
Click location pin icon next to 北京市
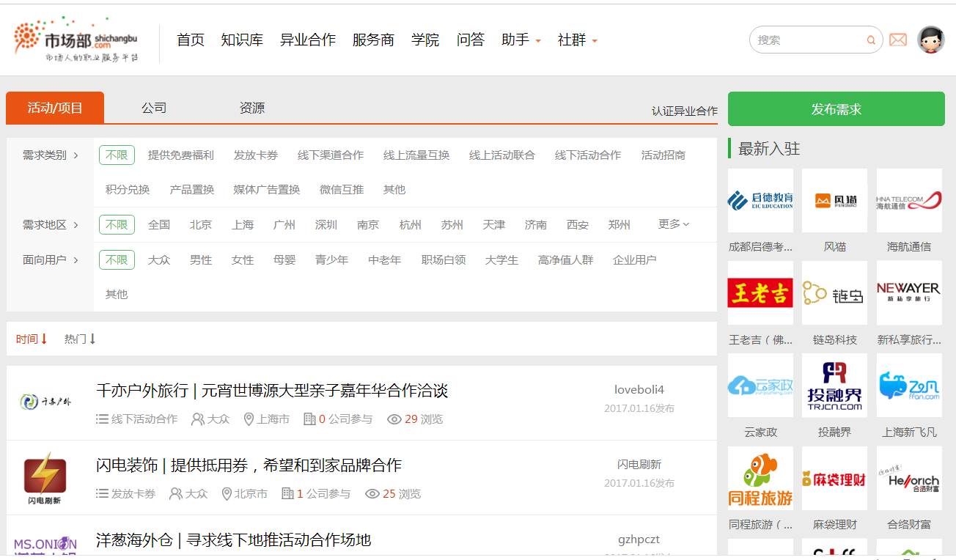coord(227,494)
